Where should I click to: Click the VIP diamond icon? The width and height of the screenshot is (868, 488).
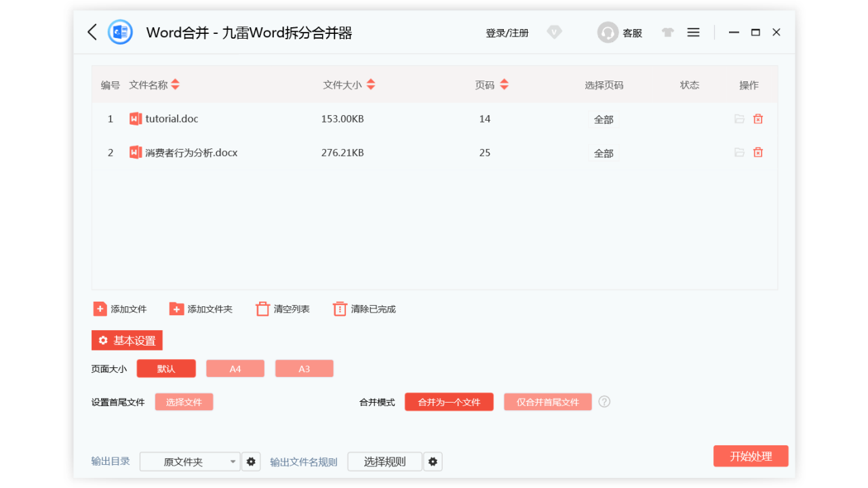[554, 32]
